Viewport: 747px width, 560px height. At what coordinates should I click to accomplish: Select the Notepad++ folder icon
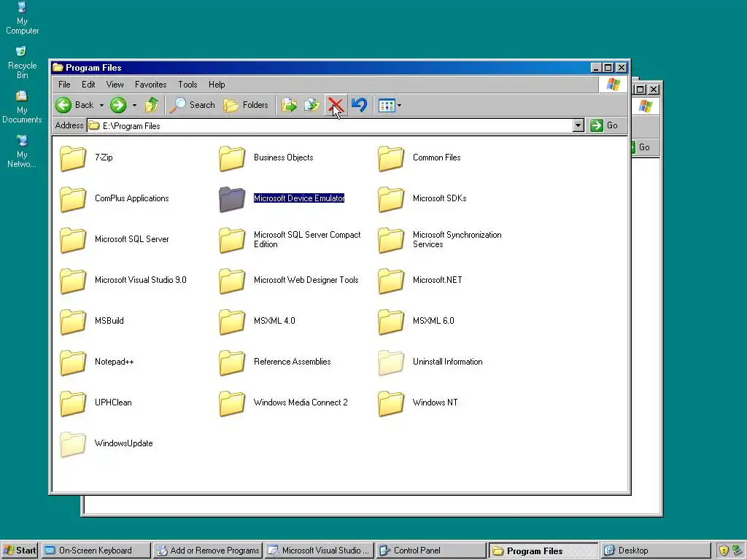coord(73,362)
